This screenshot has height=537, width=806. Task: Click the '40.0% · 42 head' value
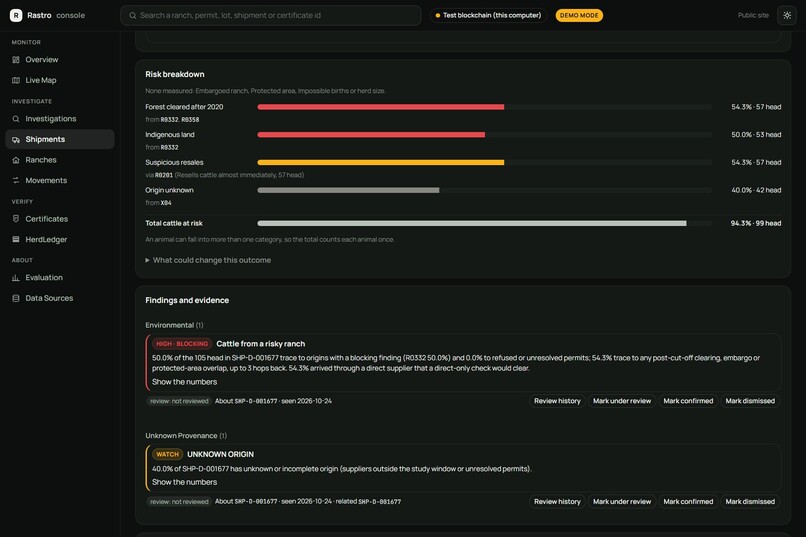(756, 190)
